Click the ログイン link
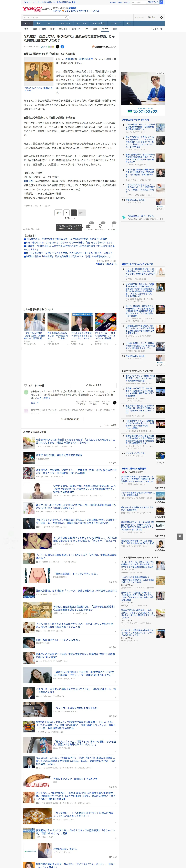This screenshot has height=868, width=186. (x=57, y=11)
